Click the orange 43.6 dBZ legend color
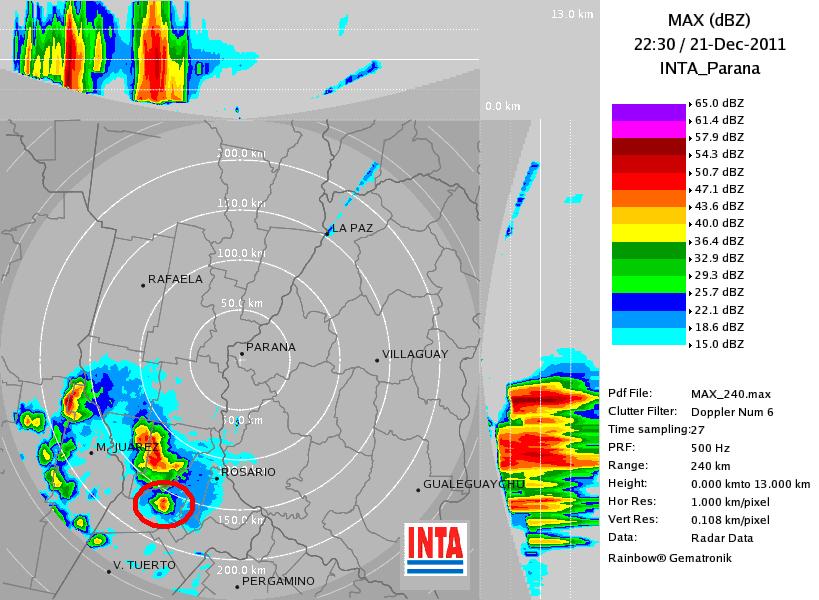 point(648,198)
